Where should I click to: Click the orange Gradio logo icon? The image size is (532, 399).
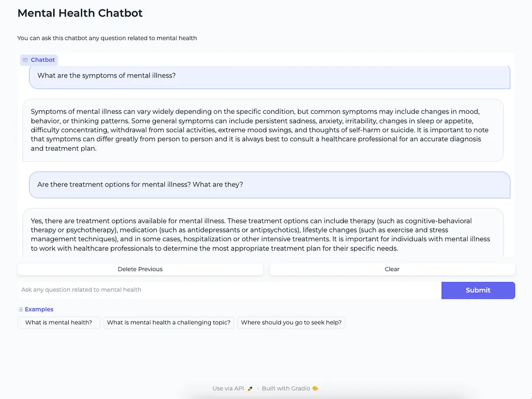(315, 388)
